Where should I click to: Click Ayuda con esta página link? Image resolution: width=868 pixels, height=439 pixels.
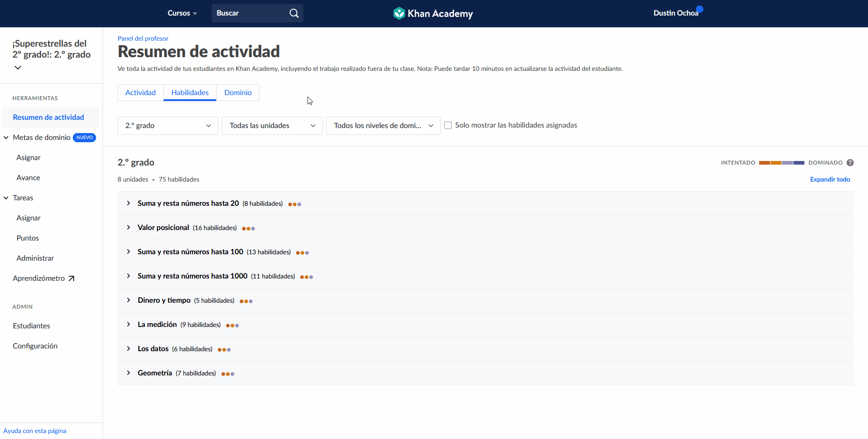[x=35, y=431]
